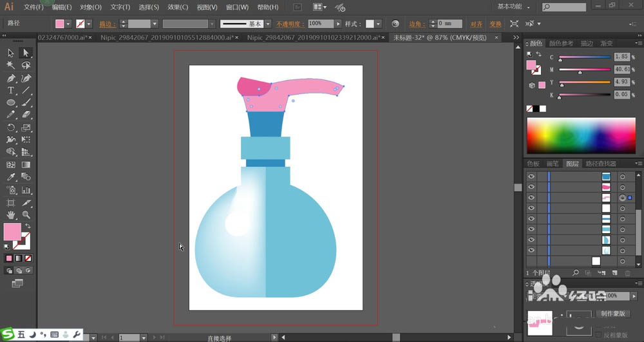Click the 对齐 align link
This screenshot has height=342, width=644.
tap(477, 24)
